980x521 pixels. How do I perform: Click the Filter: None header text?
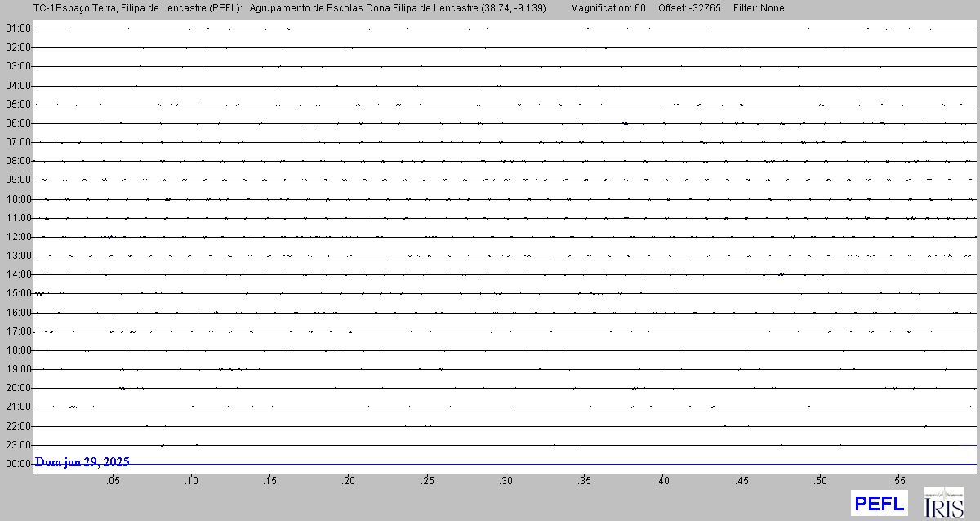pyautogui.click(x=759, y=8)
